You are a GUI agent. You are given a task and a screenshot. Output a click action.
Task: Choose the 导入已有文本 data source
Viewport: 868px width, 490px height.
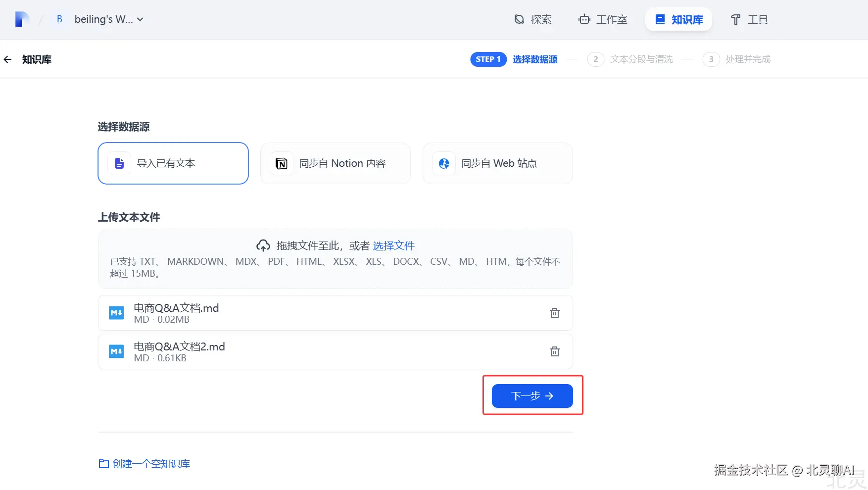(173, 163)
